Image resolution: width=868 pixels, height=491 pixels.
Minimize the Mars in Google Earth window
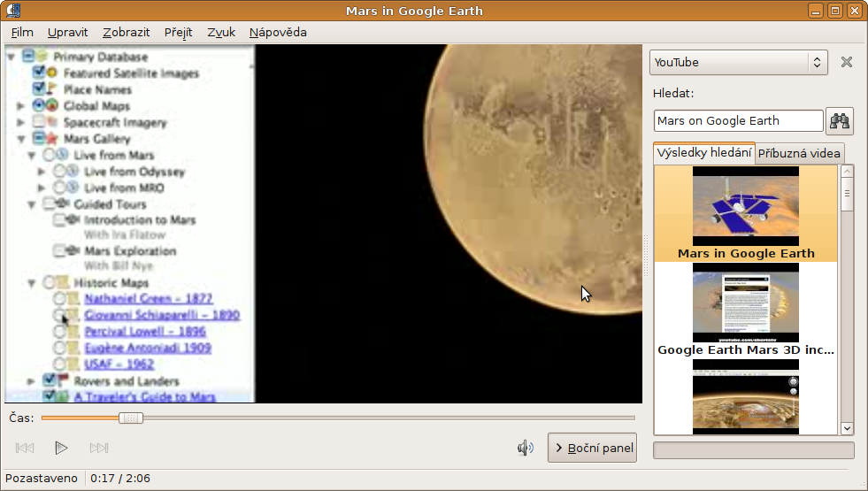pyautogui.click(x=816, y=11)
